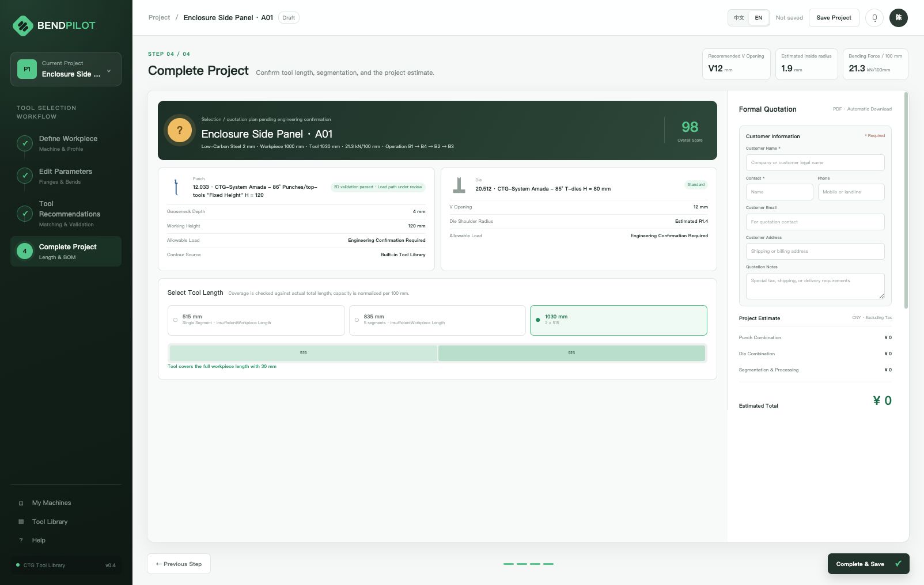The image size is (924, 585).
Task: Click the Tool Recommendations checkmark icon
Action: [x=25, y=214]
